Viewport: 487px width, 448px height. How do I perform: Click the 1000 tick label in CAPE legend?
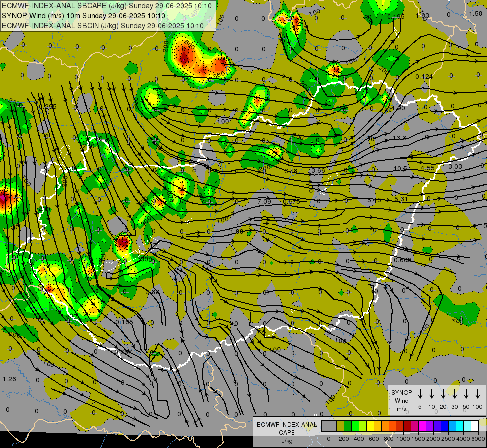(x=403, y=439)
